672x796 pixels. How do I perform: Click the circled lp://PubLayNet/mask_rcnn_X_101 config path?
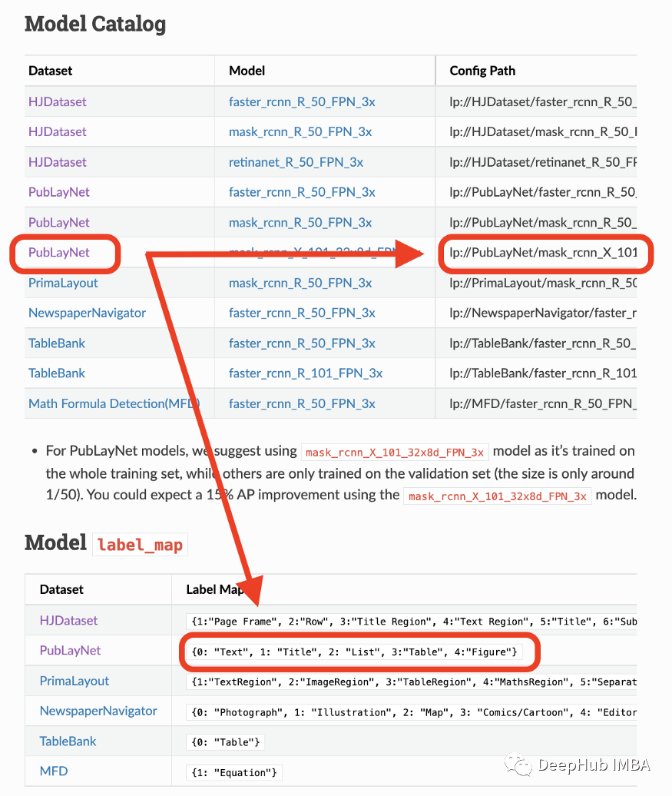(543, 253)
